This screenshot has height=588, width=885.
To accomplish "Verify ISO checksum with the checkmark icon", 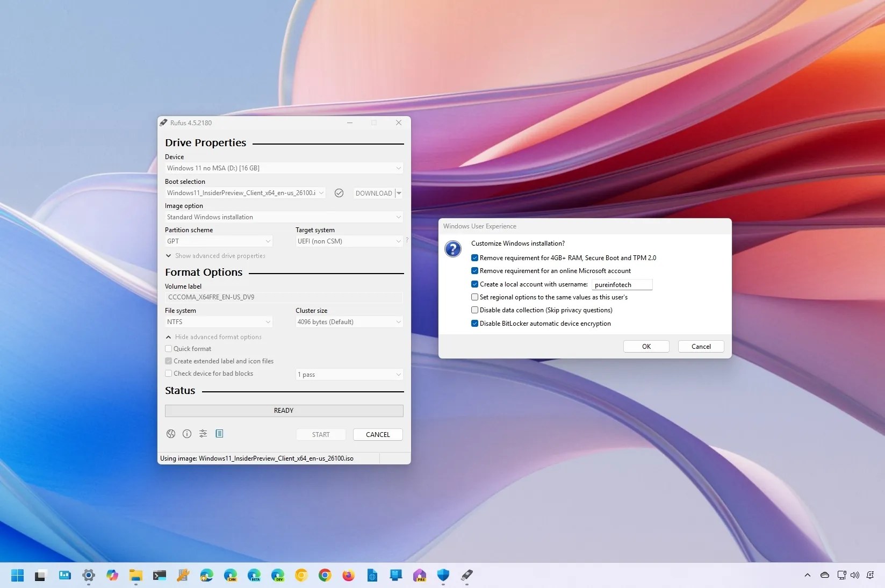I will [339, 193].
